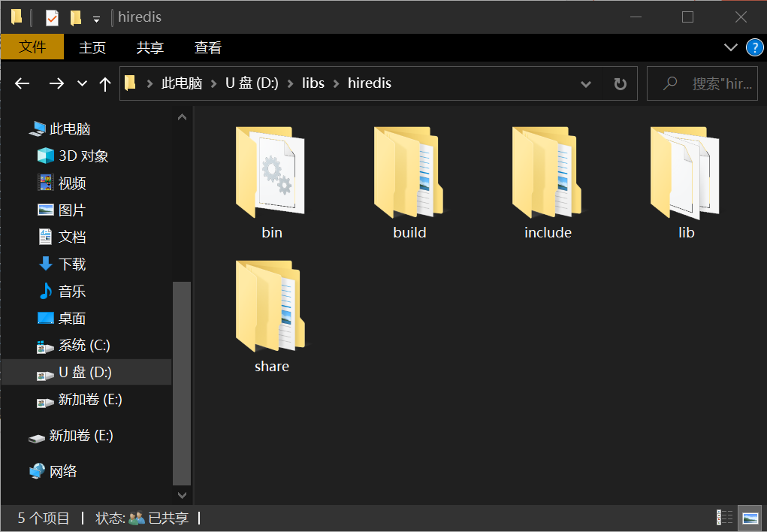The height and width of the screenshot is (532, 767).
Task: Switch to large icons view layout
Action: point(750,518)
